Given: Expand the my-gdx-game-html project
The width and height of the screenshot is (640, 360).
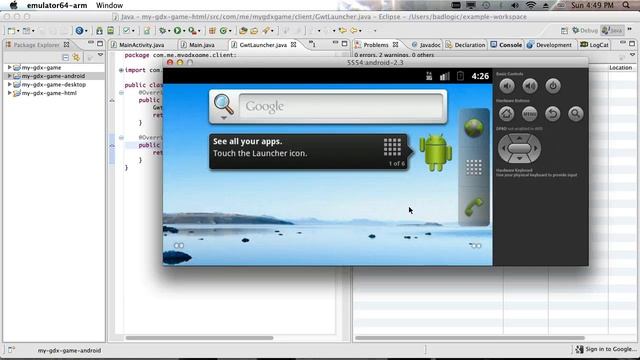Looking at the screenshot, I should (x=9, y=93).
